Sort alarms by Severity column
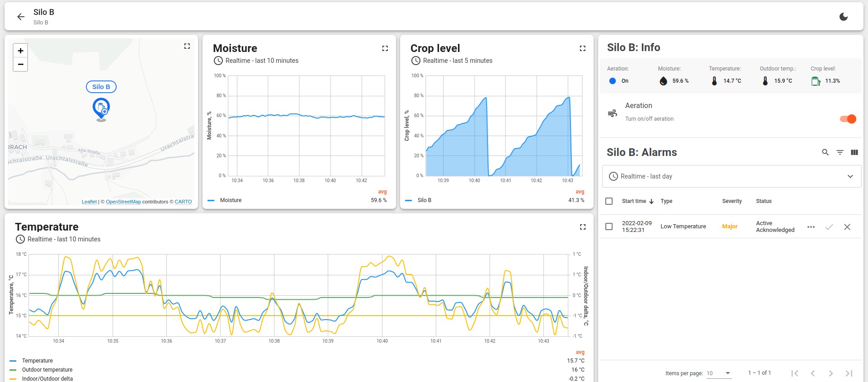This screenshot has height=382, width=868. (731, 201)
